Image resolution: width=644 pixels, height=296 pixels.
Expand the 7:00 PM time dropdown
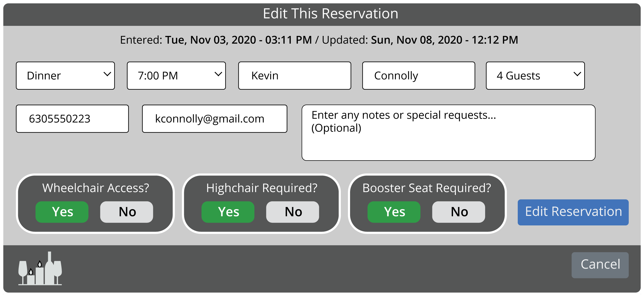[176, 76]
